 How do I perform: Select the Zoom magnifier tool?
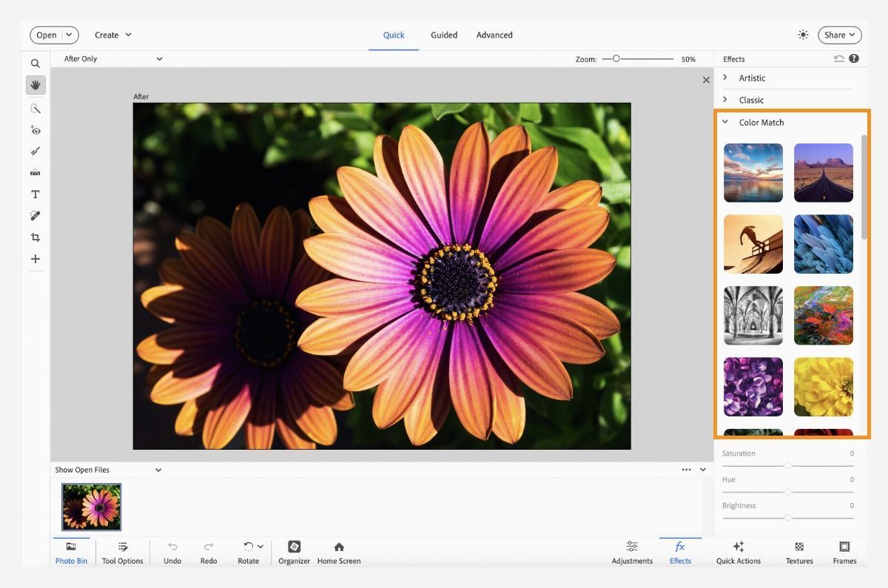(36, 64)
